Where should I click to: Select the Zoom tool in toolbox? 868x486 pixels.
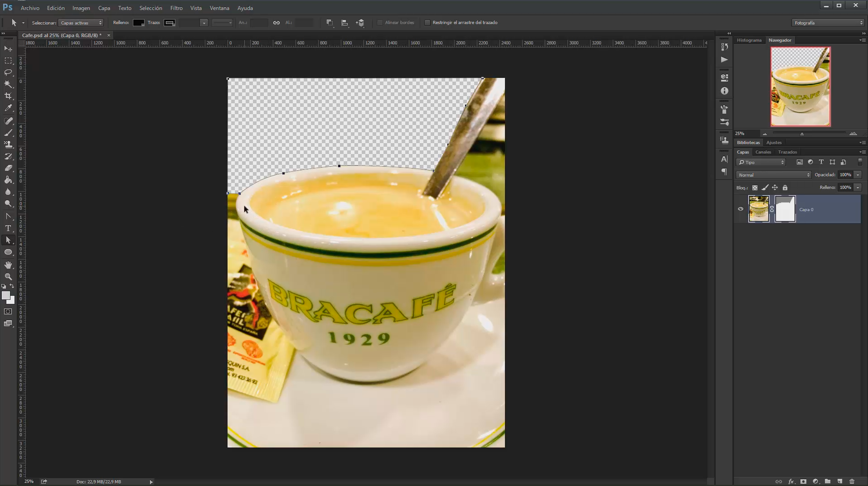8,277
